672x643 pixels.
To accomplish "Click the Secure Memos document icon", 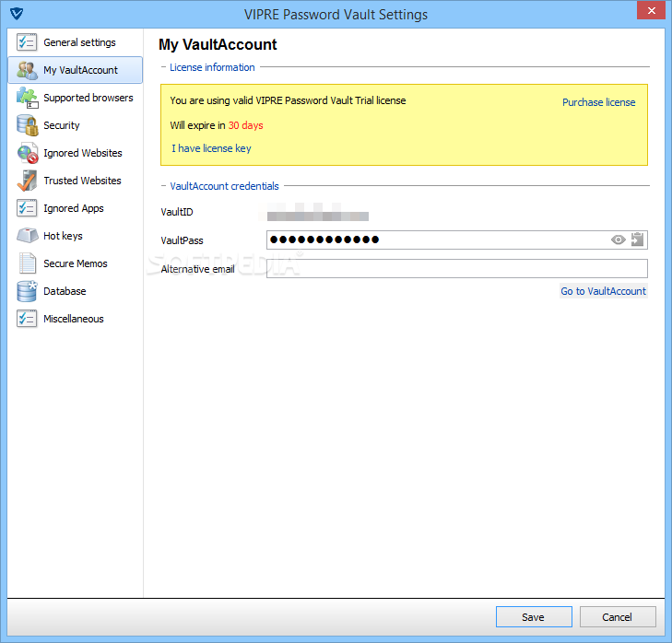I will tap(27, 263).
